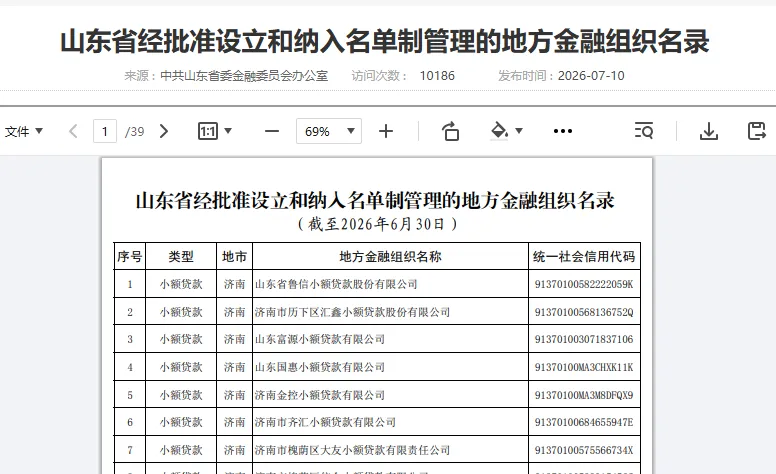776x474 pixels.
Task: Click the 截至2026年6月30日 subtitle
Action: coord(377,224)
